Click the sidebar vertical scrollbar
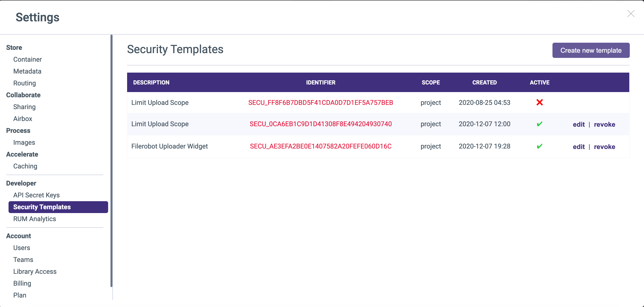 [111, 160]
